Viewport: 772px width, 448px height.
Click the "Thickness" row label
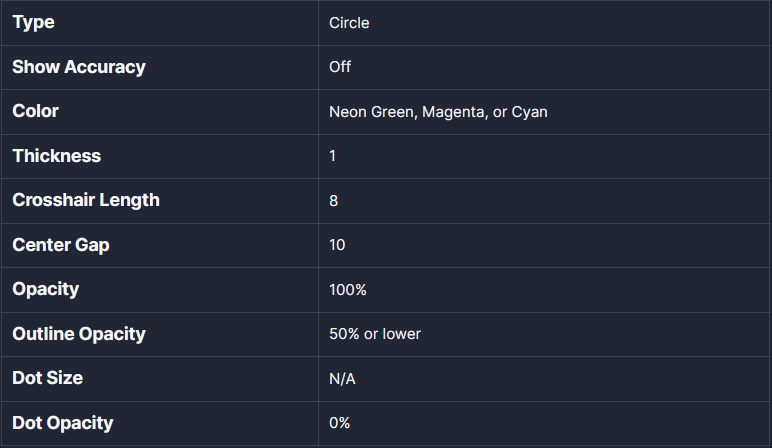56,156
